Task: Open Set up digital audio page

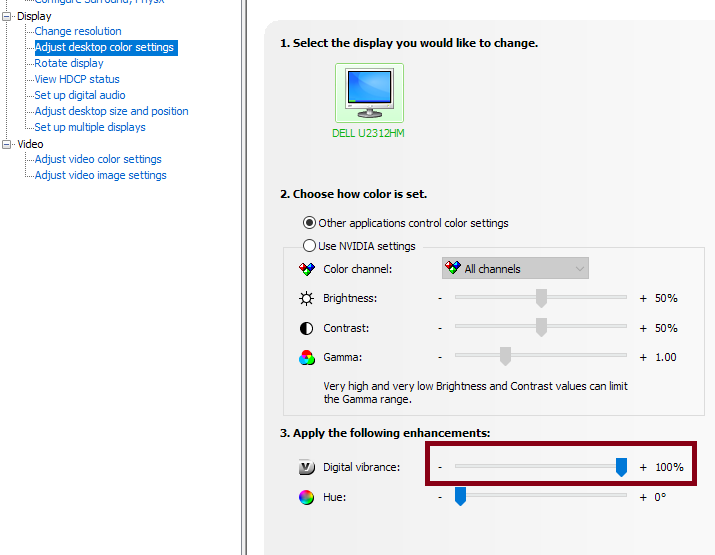Action: coord(80,95)
